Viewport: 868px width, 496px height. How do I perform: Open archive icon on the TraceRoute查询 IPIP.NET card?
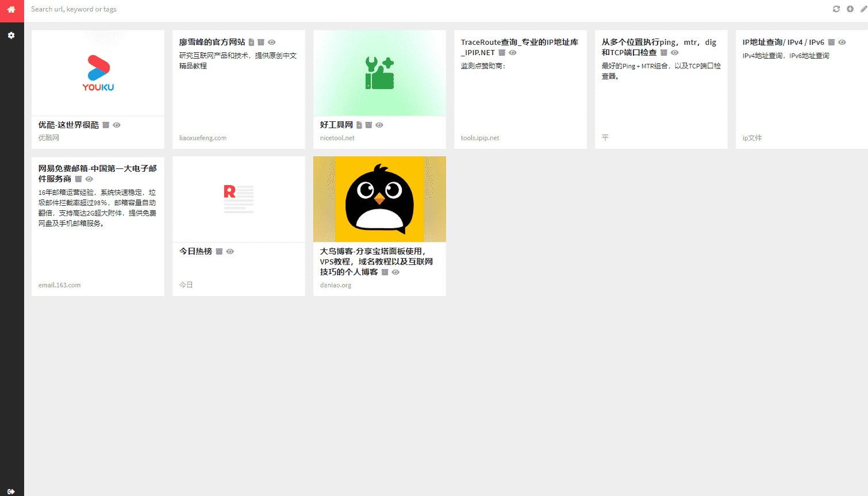502,52
